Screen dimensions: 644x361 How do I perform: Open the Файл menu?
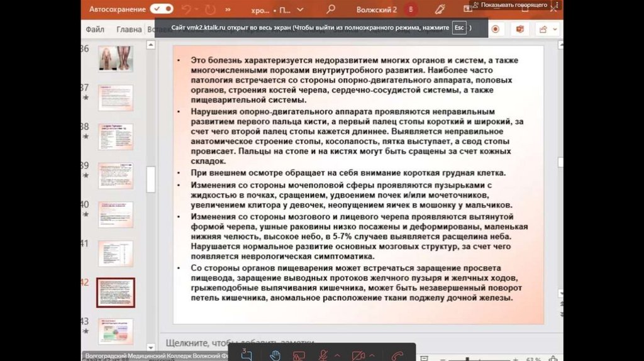tap(95, 29)
